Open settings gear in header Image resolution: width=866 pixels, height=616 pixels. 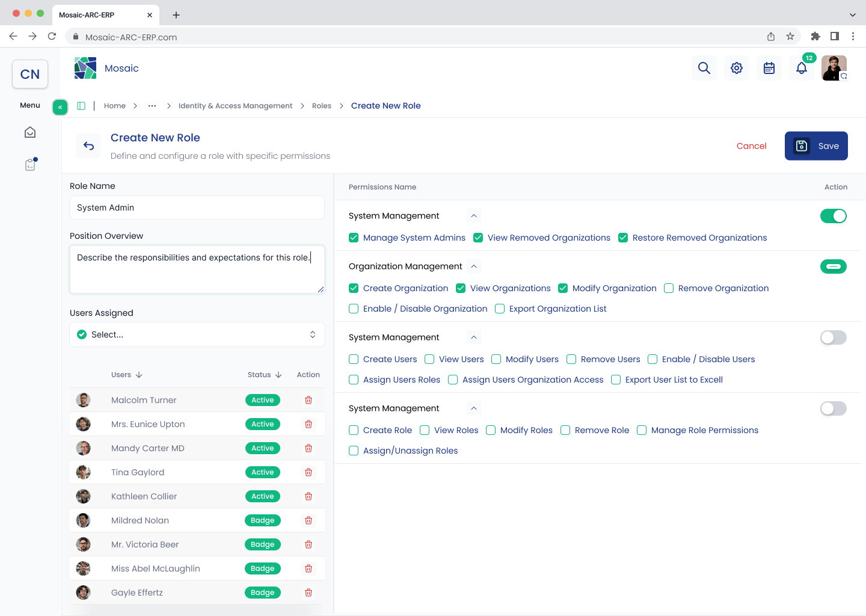pyautogui.click(x=737, y=68)
